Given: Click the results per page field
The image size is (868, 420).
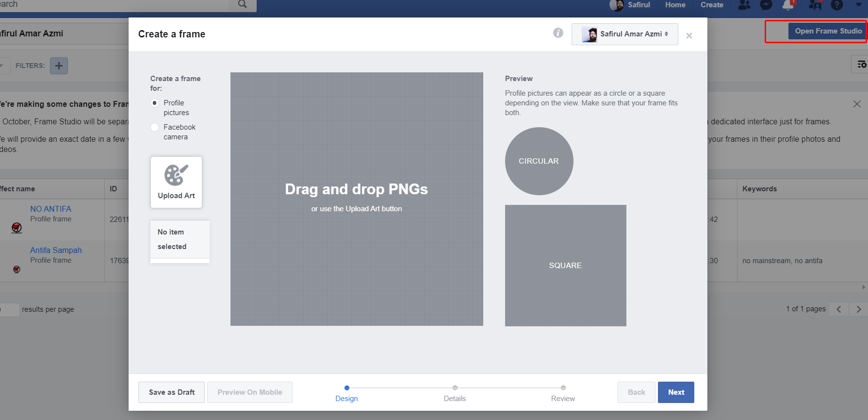Looking at the screenshot, I should (x=10, y=309).
